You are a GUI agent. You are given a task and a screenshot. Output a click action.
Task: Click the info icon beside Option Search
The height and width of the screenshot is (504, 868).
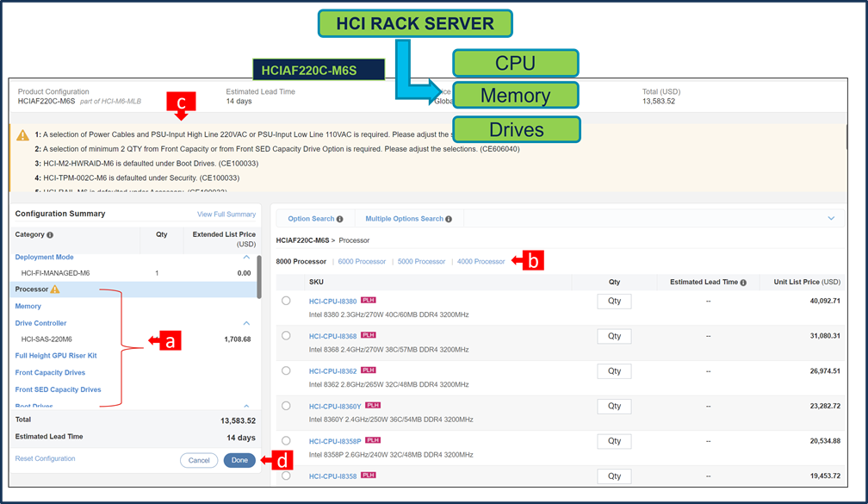[340, 220]
